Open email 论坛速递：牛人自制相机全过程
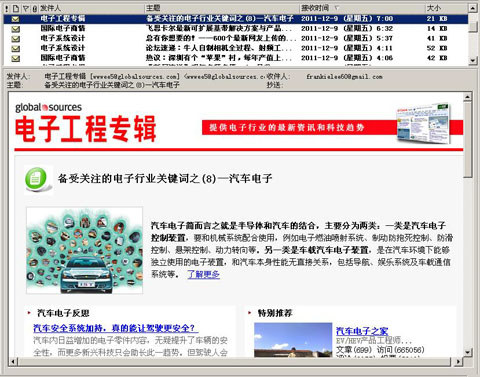This screenshot has width=480, height=377. [x=219, y=48]
